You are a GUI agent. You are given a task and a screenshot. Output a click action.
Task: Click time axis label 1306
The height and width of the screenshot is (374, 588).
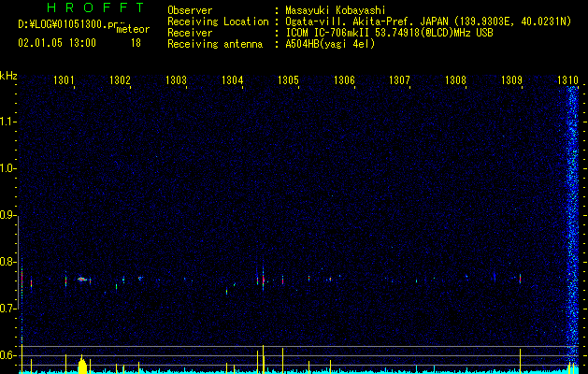click(x=344, y=79)
